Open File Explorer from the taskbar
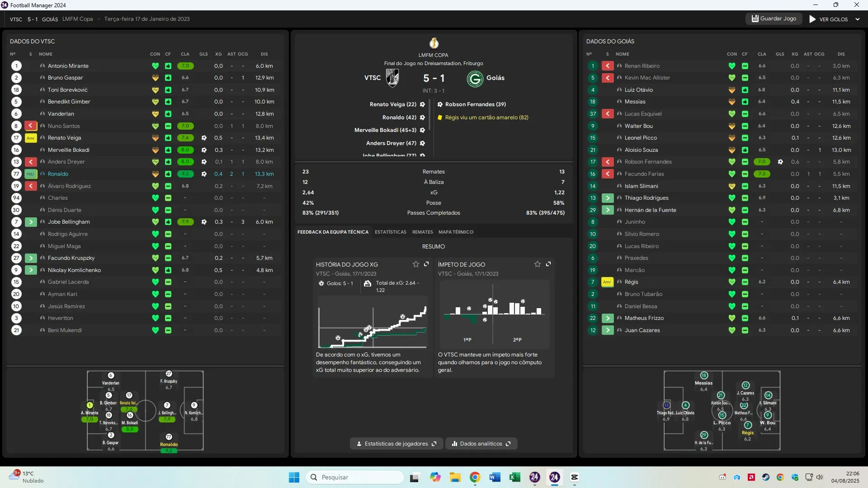 (x=455, y=477)
